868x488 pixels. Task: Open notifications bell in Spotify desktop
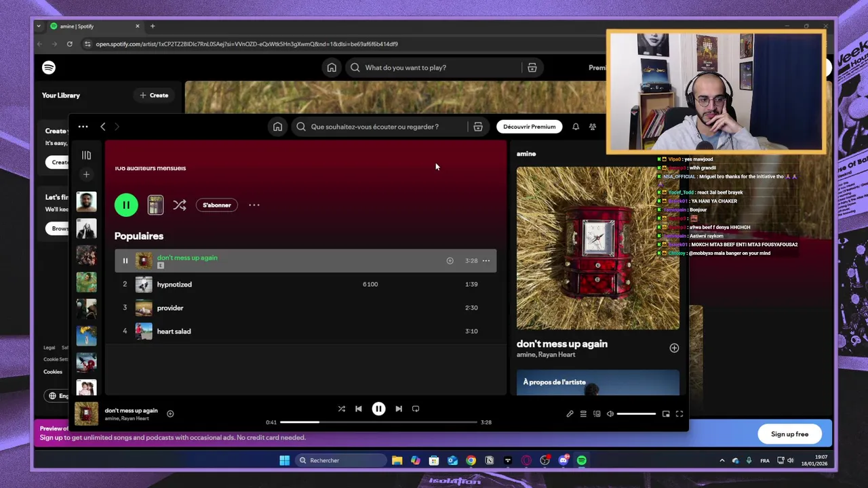(576, 127)
